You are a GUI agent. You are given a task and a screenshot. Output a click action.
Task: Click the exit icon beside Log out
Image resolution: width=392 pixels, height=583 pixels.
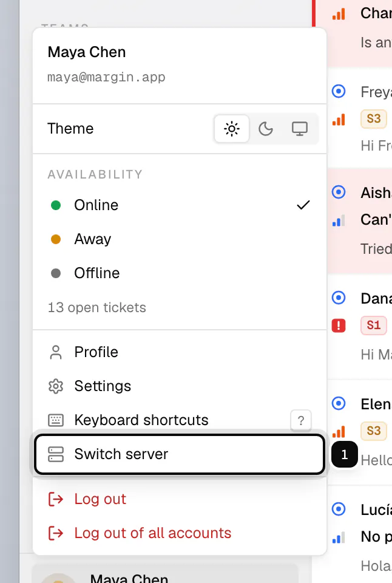click(x=56, y=499)
